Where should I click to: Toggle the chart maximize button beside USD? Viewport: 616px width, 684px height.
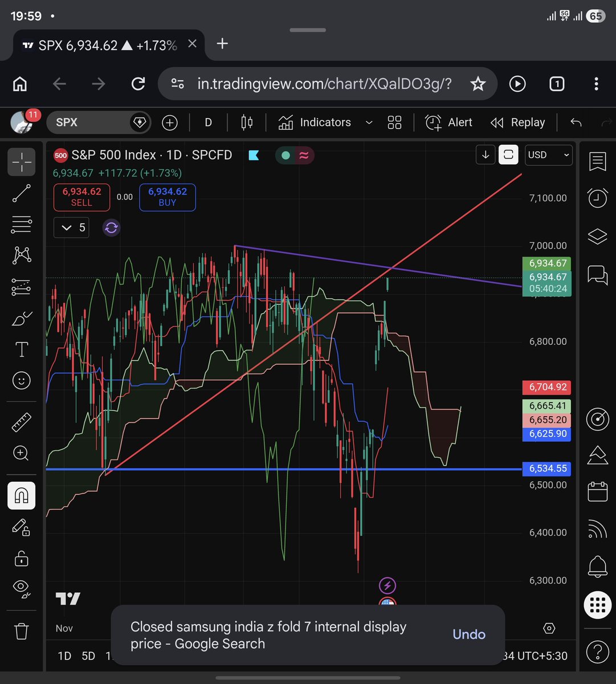tap(508, 155)
